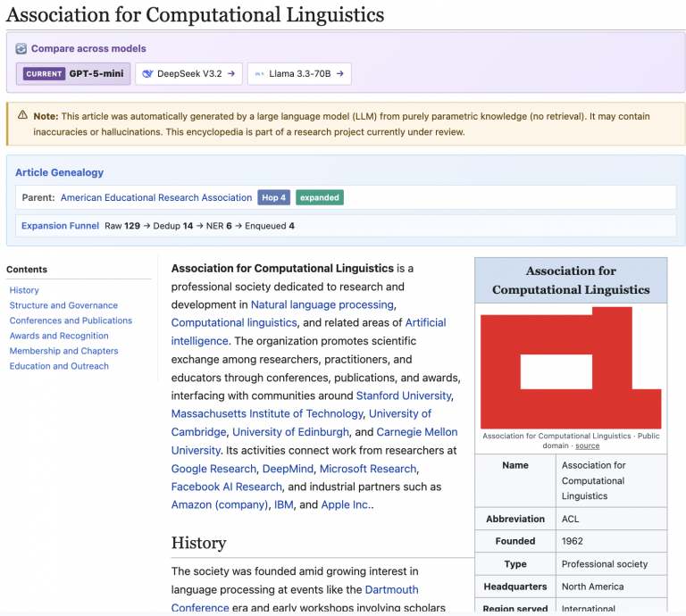Switch to the Llama 3.3-70B version
686x616 pixels.
point(299,74)
